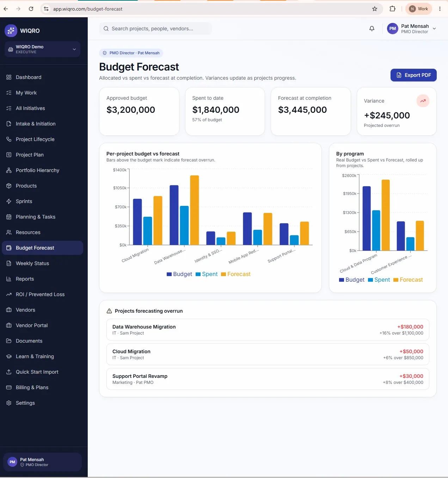This screenshot has width=448, height=478.
Task: Click the PM avatar in the top header
Action: pyautogui.click(x=393, y=29)
